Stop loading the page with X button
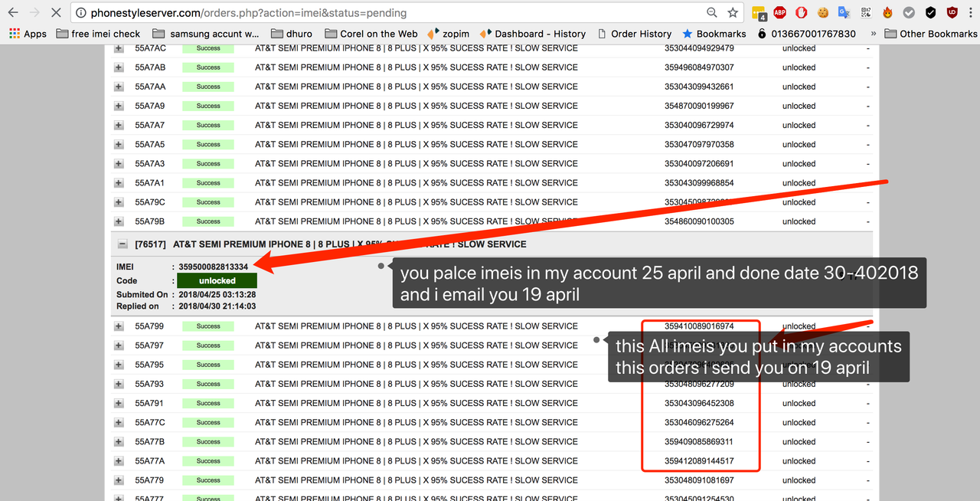The image size is (980, 501). coord(57,12)
